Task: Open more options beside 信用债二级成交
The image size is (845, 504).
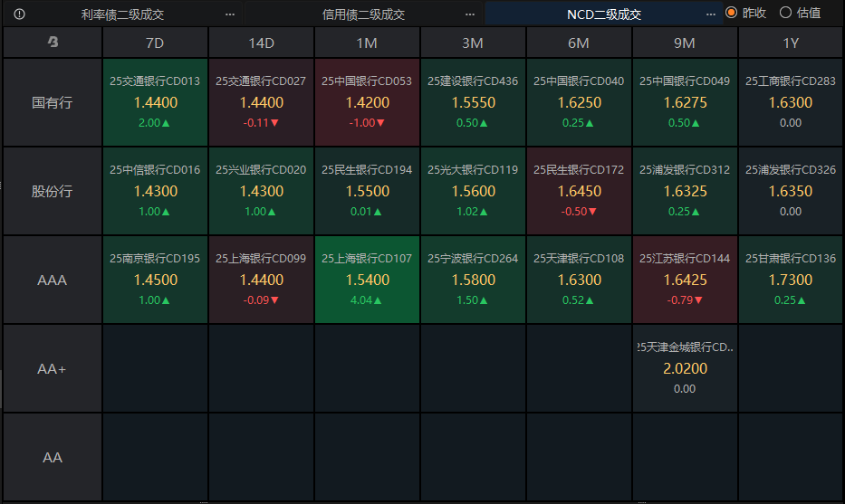Action: 470,14
